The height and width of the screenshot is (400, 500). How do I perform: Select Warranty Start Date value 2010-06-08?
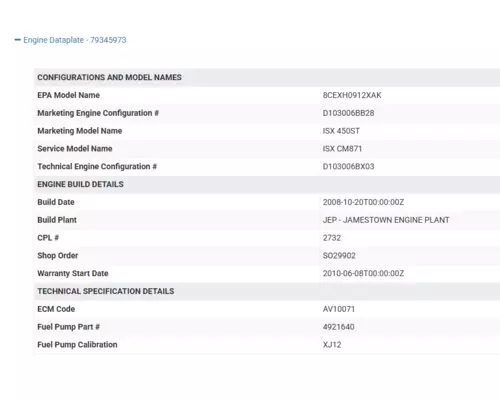pos(363,273)
